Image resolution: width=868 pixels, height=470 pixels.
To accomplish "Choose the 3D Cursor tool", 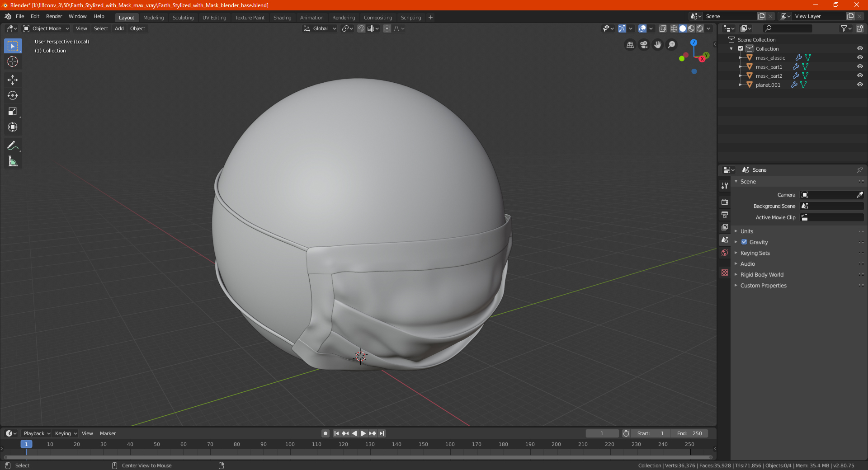I will (x=13, y=61).
